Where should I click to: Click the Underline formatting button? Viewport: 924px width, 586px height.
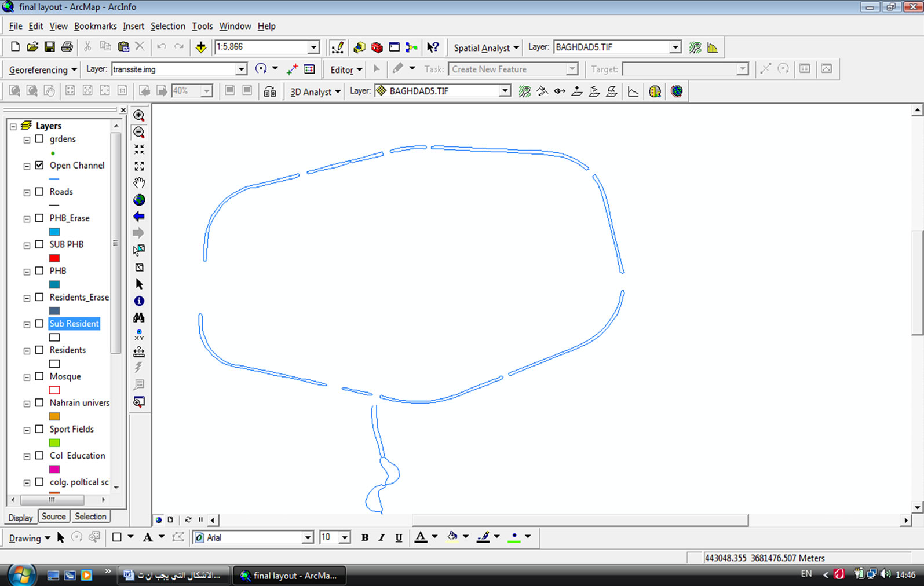[399, 537]
